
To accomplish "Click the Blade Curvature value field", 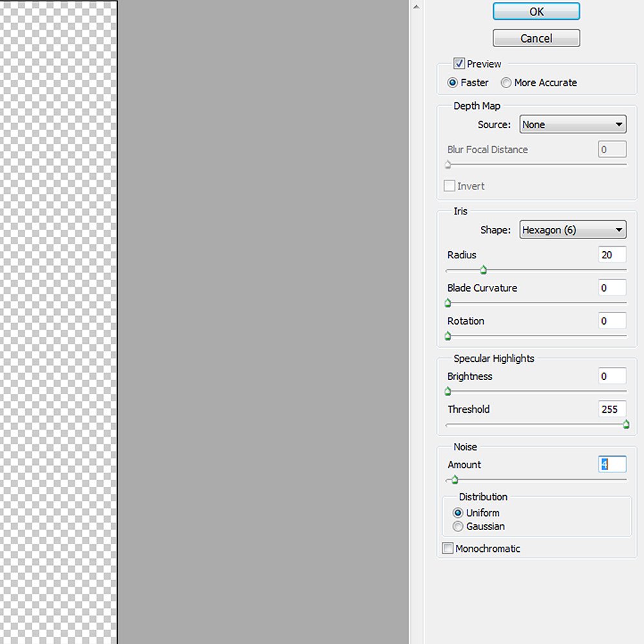I will click(x=612, y=287).
